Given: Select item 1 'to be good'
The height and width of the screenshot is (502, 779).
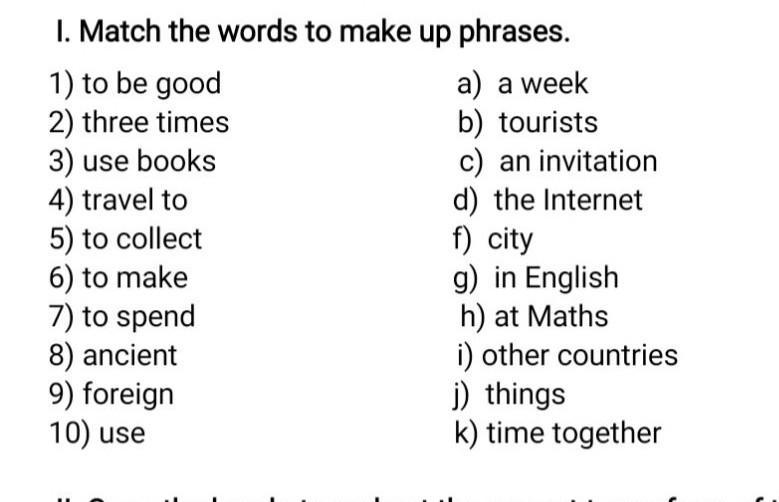Looking at the screenshot, I should [135, 84].
